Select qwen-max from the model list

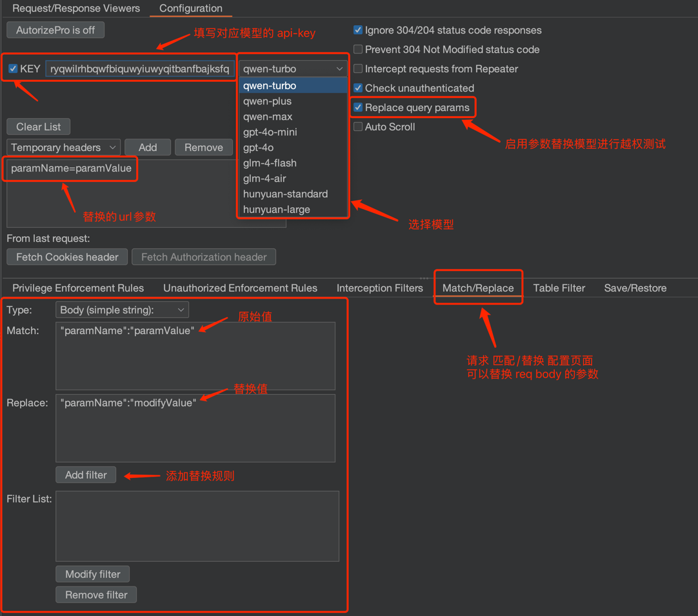(268, 117)
